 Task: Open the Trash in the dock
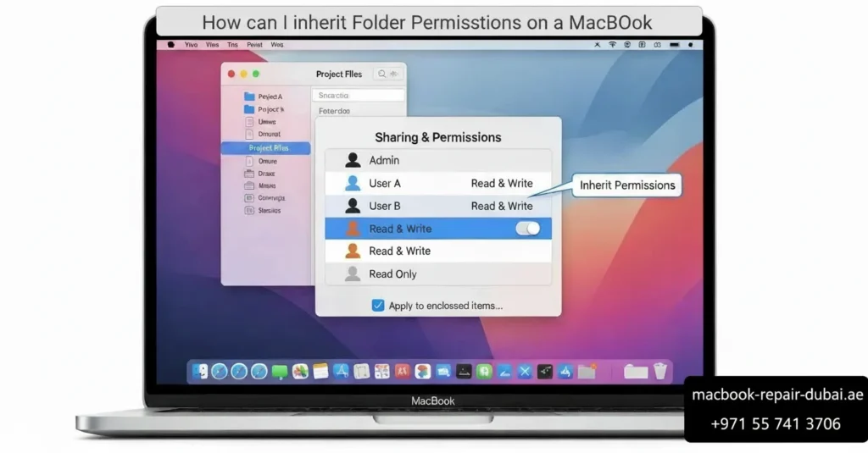pyautogui.click(x=660, y=371)
